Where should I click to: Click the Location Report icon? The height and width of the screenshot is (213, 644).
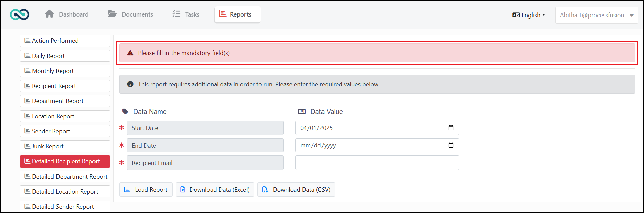[27, 116]
